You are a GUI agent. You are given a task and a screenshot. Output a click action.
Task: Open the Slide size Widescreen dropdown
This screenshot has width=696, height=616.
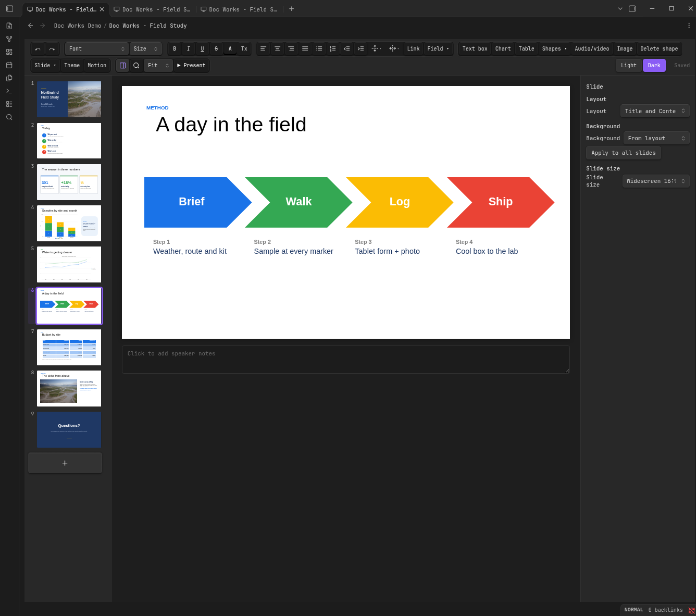tap(656, 181)
